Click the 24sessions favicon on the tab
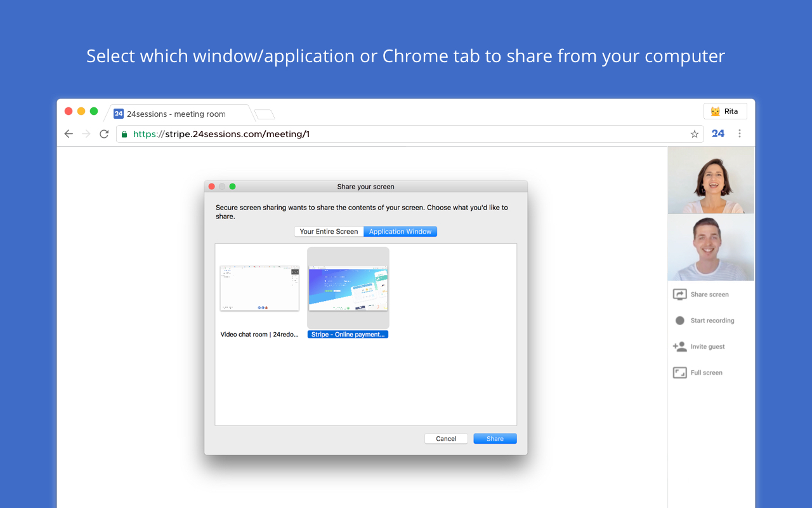812x508 pixels. (119, 114)
